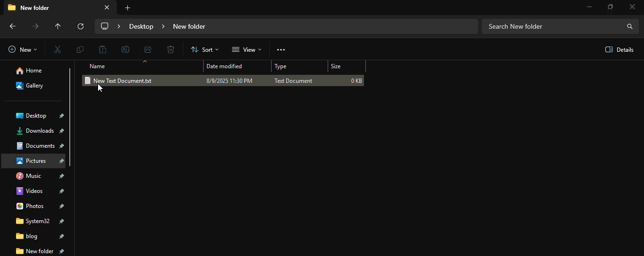Viewport: 644px width, 256px height.
Task: Sort by Date modified column header
Action: tap(238, 66)
